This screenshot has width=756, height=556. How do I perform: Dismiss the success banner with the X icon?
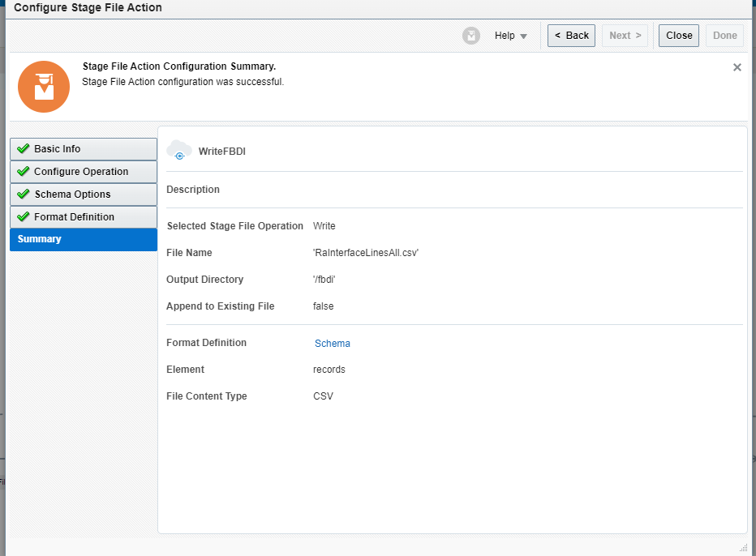[737, 67]
